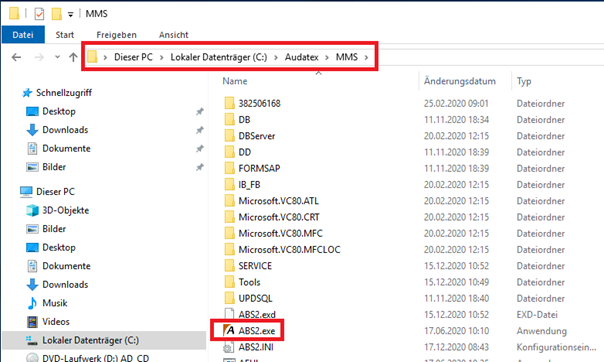Screen dimensions: 604x362
Task: Select the DD folder icon
Action: [x=229, y=152]
